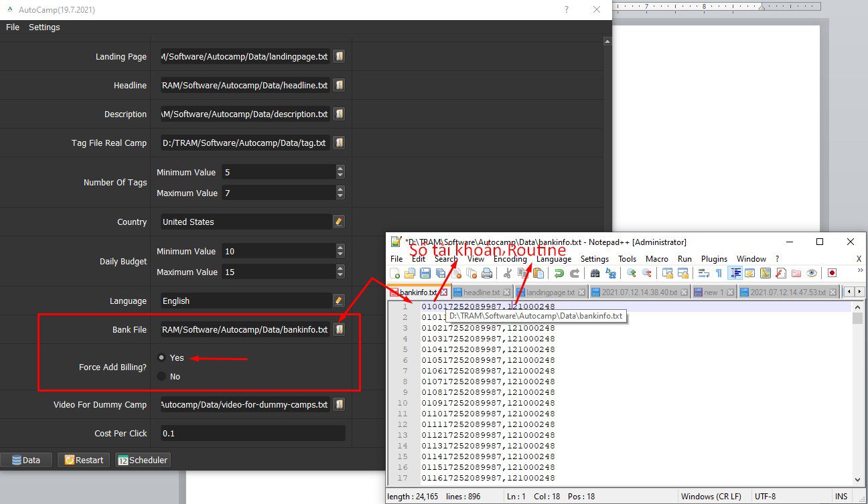
Task: Expand hidden toolbar items chevron in Notepad++
Action: coord(860,270)
